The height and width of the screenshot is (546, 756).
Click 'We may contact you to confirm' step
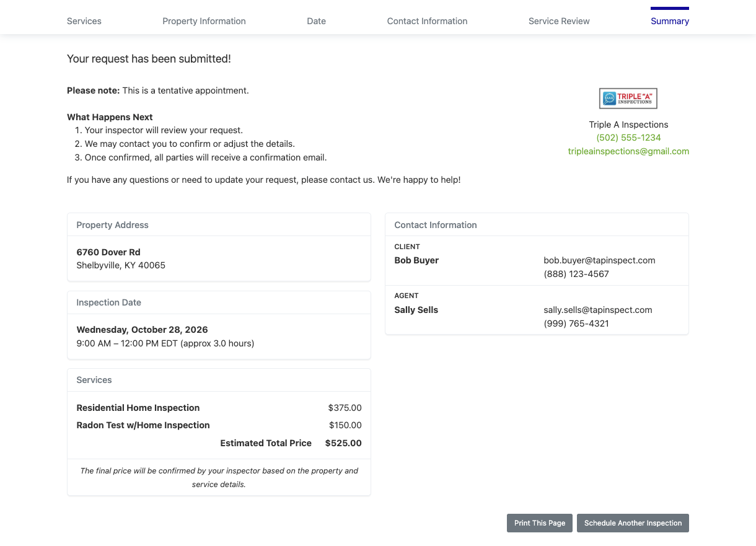click(190, 144)
